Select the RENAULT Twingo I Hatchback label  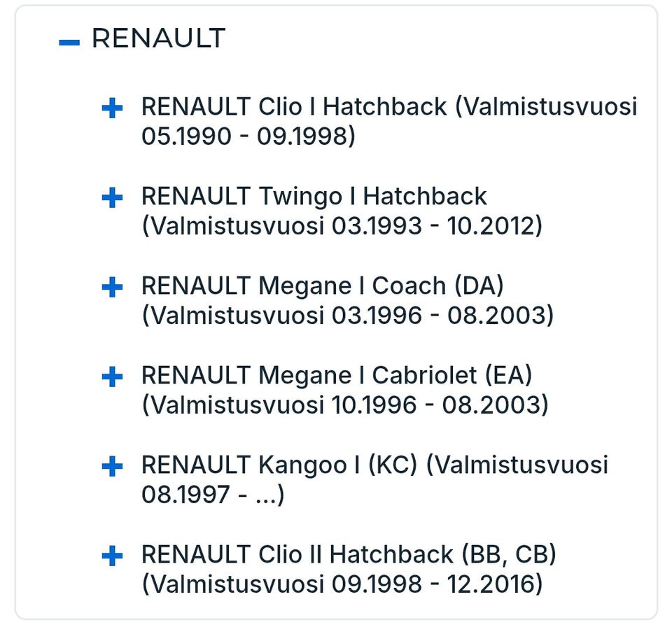[314, 197]
